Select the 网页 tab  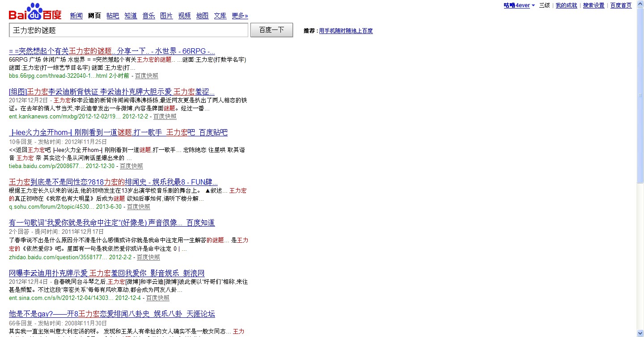(95, 16)
